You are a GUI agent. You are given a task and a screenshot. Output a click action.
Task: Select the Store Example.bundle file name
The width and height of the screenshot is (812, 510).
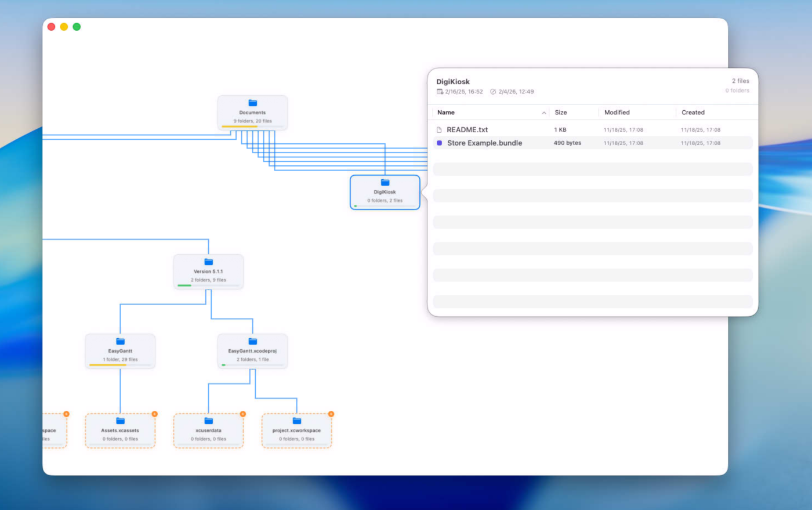tap(484, 143)
